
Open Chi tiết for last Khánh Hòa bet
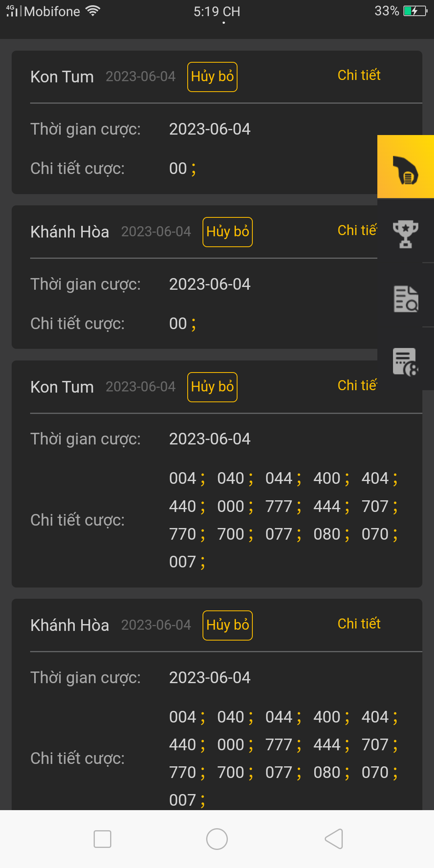[x=359, y=624]
